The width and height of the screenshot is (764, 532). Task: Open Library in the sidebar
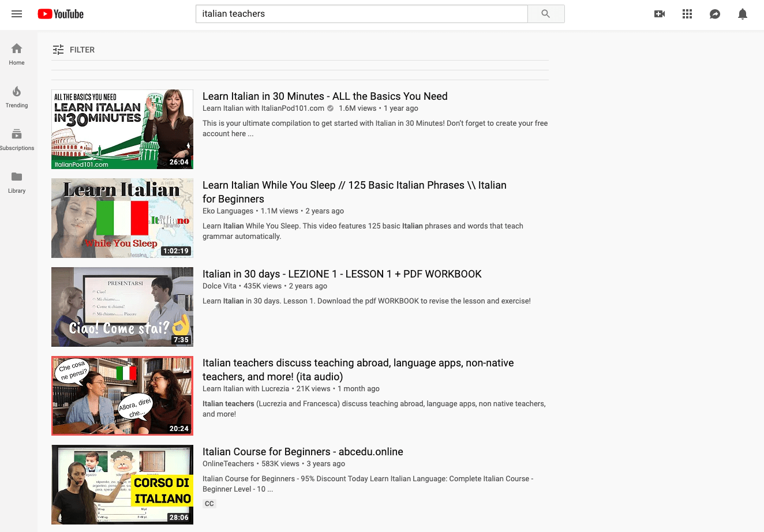click(17, 182)
